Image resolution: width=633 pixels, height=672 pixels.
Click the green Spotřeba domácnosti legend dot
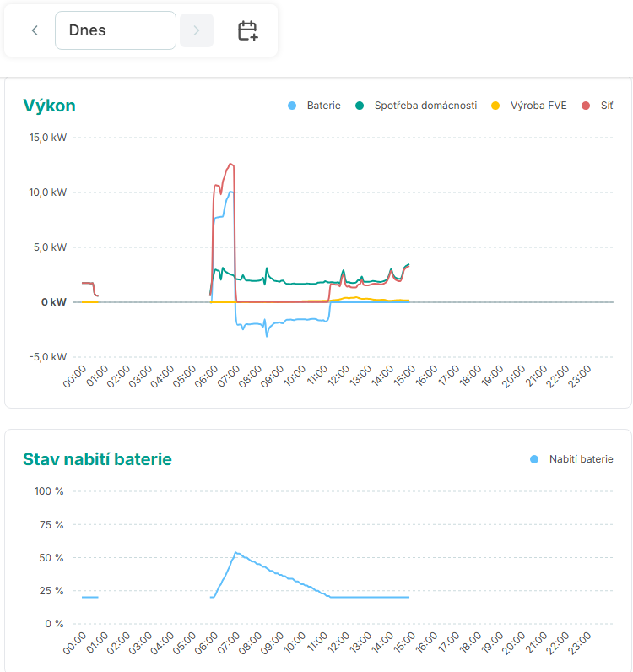click(360, 106)
